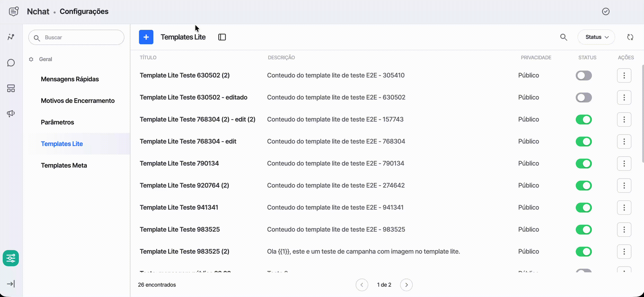
Task: Enable status for Template Lite Teste 630502 - editado
Action: [584, 97]
